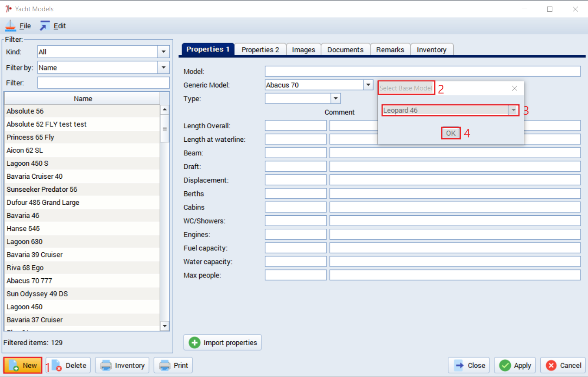The image size is (588, 377).
Task: Click the Fuel capacity value field
Action: (296, 248)
